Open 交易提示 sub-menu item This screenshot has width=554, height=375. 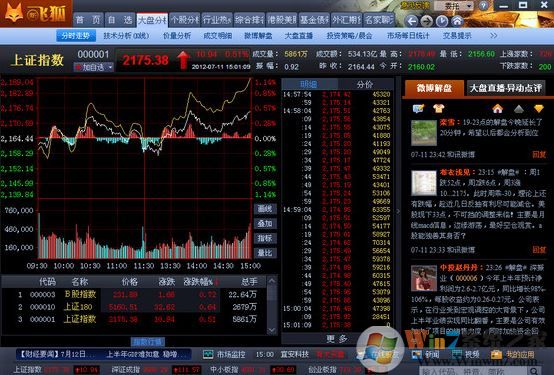point(457,36)
